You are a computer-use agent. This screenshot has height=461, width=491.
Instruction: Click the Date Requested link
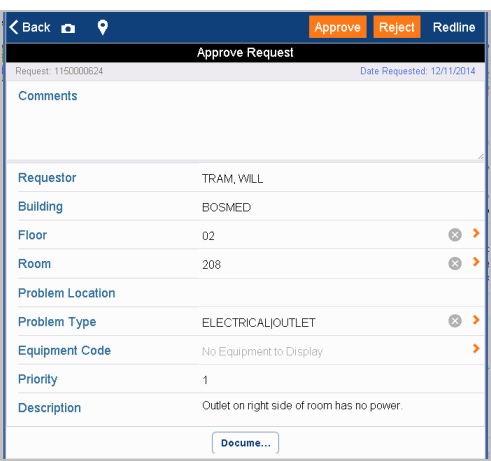click(417, 71)
